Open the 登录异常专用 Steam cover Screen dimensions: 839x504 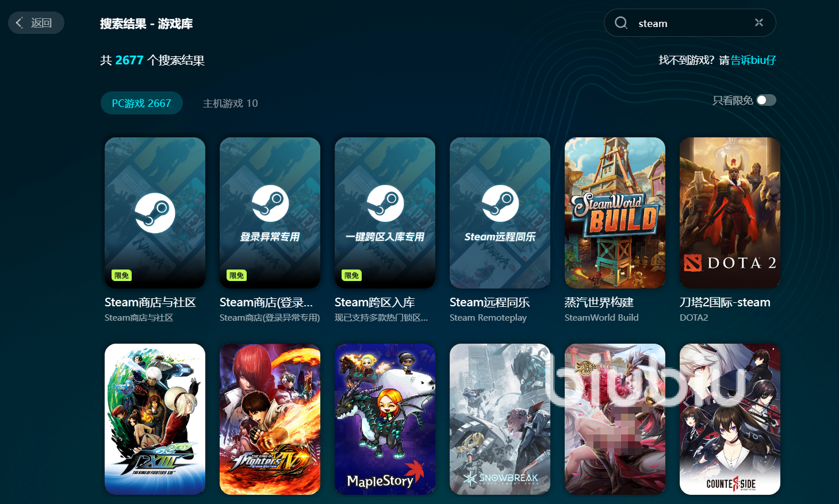pyautogui.click(x=270, y=213)
